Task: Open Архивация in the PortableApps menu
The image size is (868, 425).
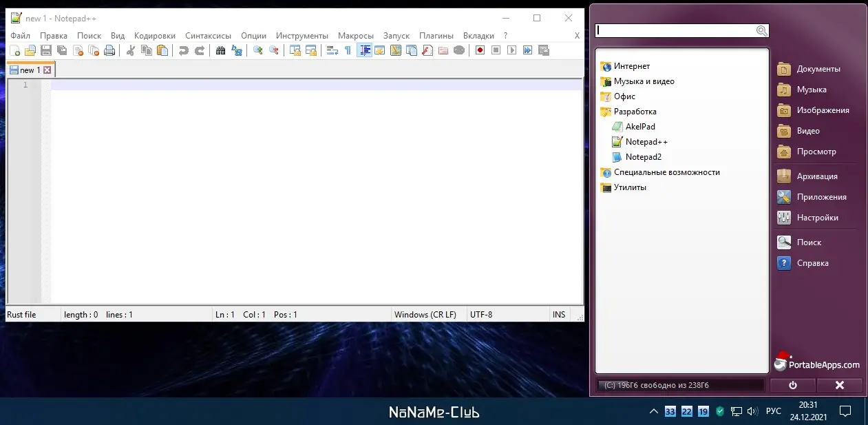Action: [x=807, y=176]
